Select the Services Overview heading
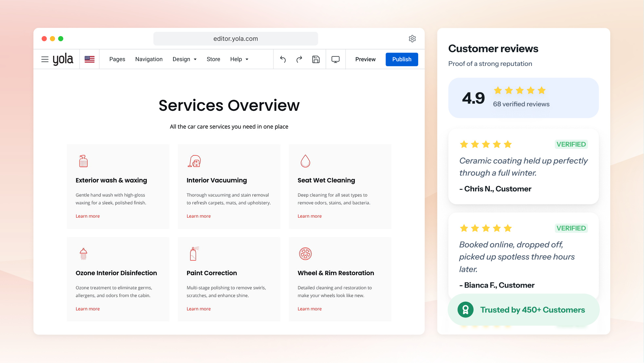Screen dimensions: 644x363 [x=229, y=106]
